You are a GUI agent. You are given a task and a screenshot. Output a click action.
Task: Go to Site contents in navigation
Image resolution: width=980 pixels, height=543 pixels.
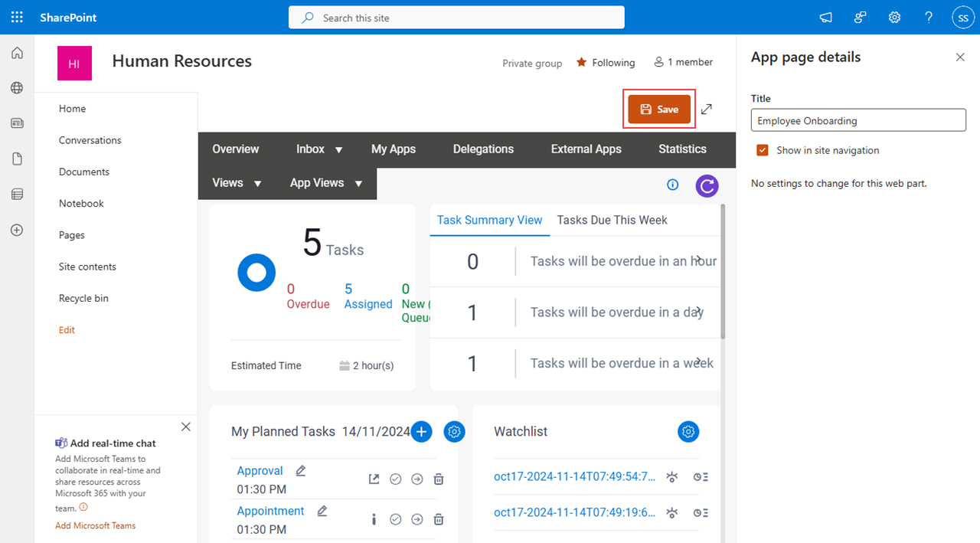[x=87, y=267]
